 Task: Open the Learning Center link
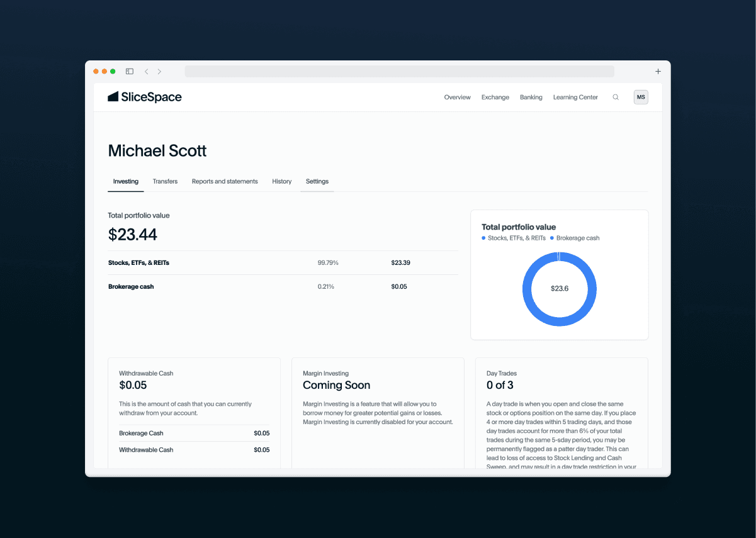(575, 98)
